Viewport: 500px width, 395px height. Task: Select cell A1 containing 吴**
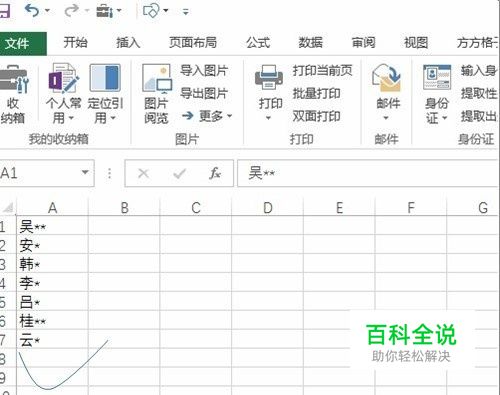tap(52, 226)
